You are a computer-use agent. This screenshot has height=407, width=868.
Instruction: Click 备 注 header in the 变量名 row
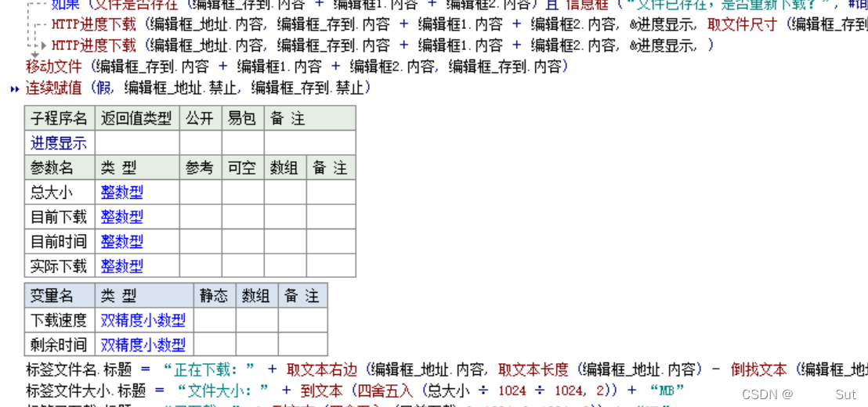pyautogui.click(x=303, y=295)
